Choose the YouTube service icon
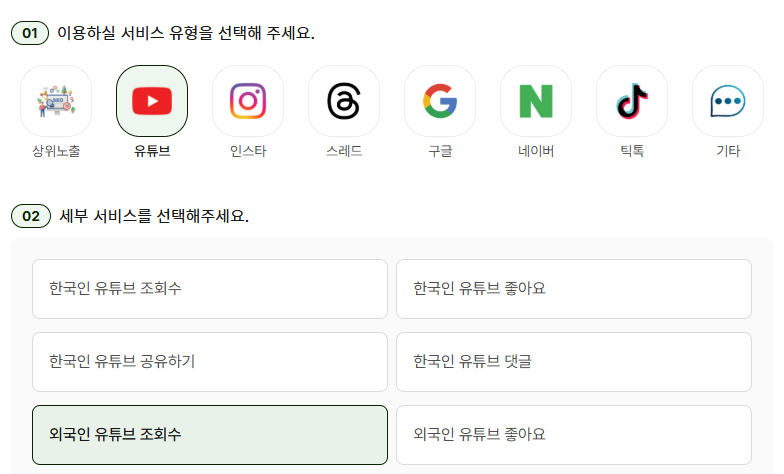 point(152,101)
